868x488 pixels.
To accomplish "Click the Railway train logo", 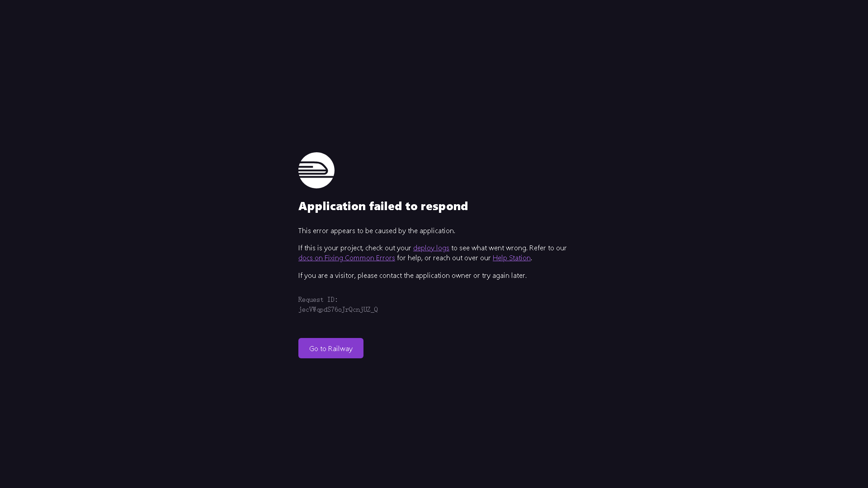I will (316, 170).
